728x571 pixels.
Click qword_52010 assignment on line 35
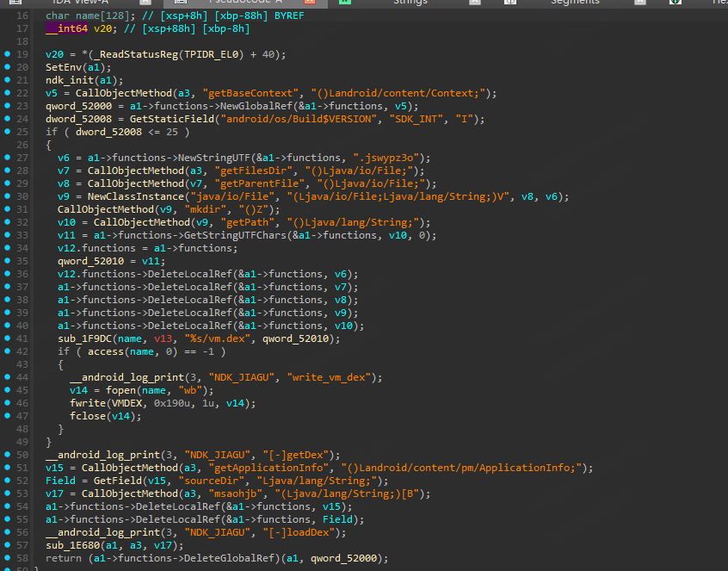point(90,261)
